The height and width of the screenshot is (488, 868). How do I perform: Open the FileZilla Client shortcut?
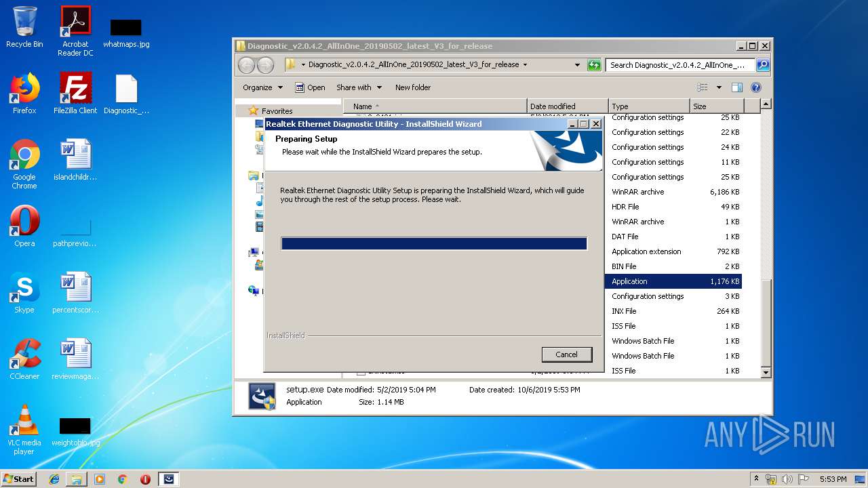(75, 94)
